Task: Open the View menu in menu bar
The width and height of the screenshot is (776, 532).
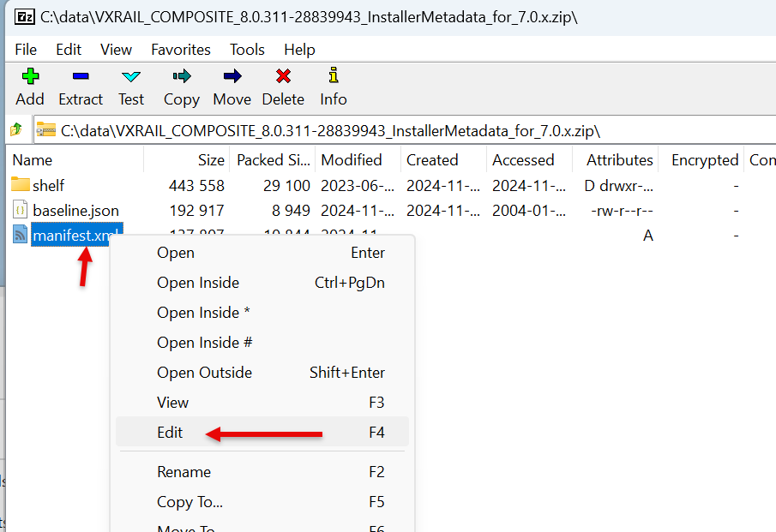Action: 116,50
